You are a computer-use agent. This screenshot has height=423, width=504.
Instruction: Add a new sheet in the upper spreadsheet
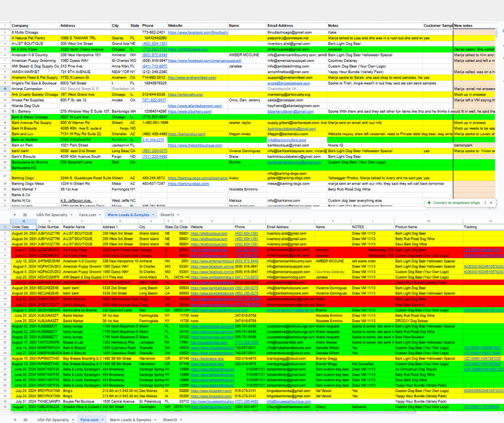click(x=14, y=215)
